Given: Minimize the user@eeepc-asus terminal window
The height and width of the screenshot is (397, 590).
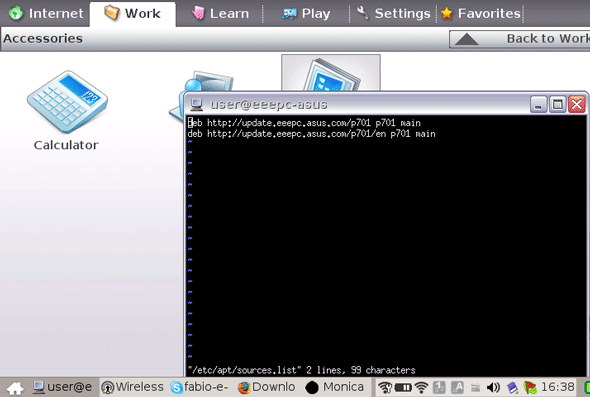Looking at the screenshot, I should [x=538, y=104].
